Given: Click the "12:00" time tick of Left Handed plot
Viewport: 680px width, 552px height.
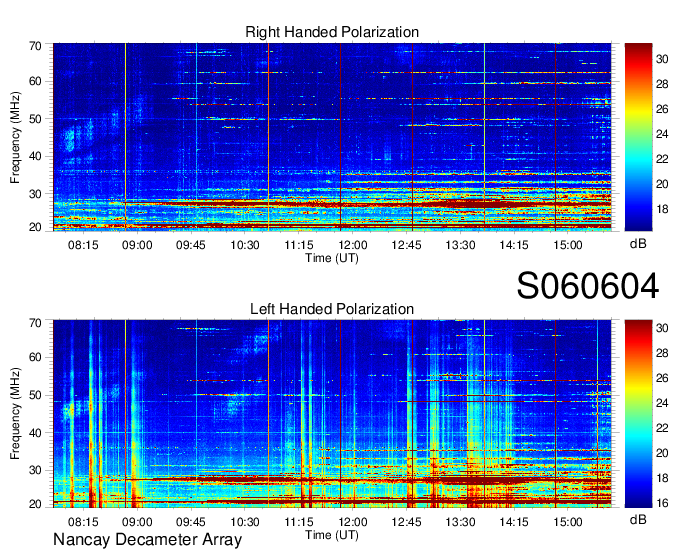Looking at the screenshot, I should pyautogui.click(x=353, y=522).
